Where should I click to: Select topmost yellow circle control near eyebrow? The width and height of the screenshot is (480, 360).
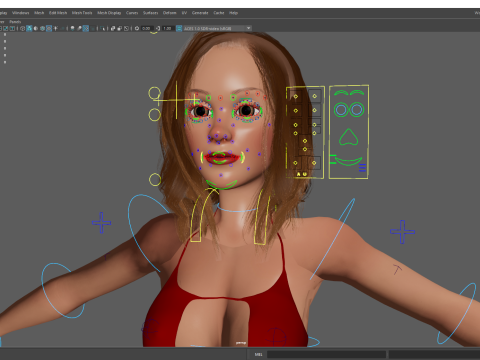[155, 93]
